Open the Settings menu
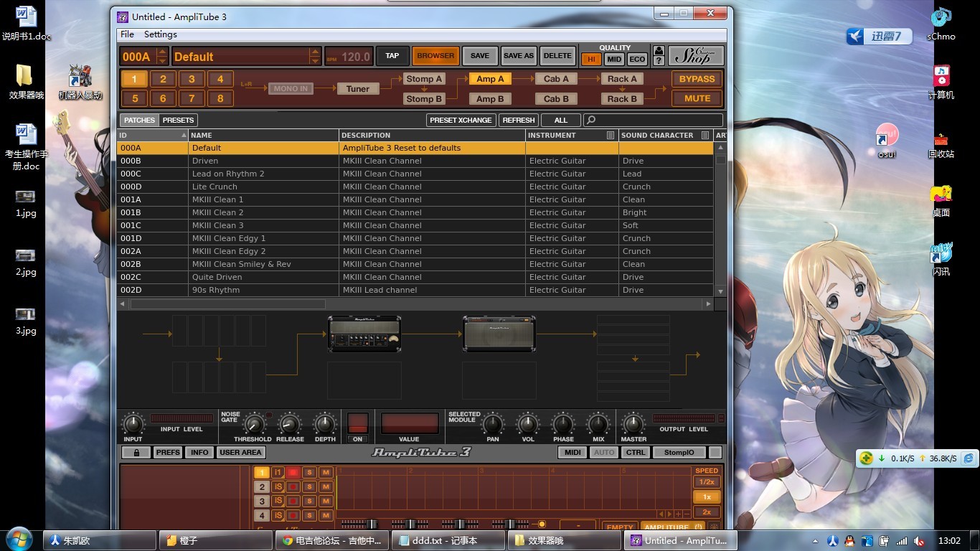The width and height of the screenshot is (980, 551). tap(161, 34)
